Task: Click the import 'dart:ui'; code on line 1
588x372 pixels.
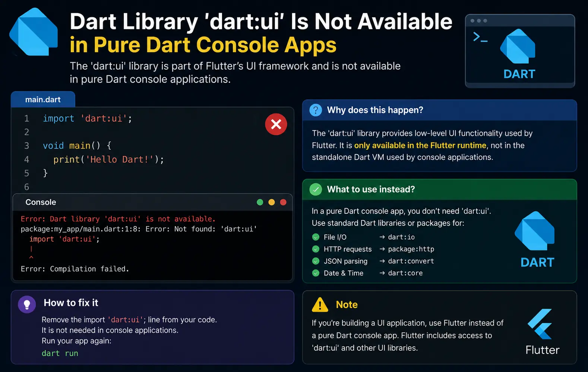Action: [x=87, y=119]
